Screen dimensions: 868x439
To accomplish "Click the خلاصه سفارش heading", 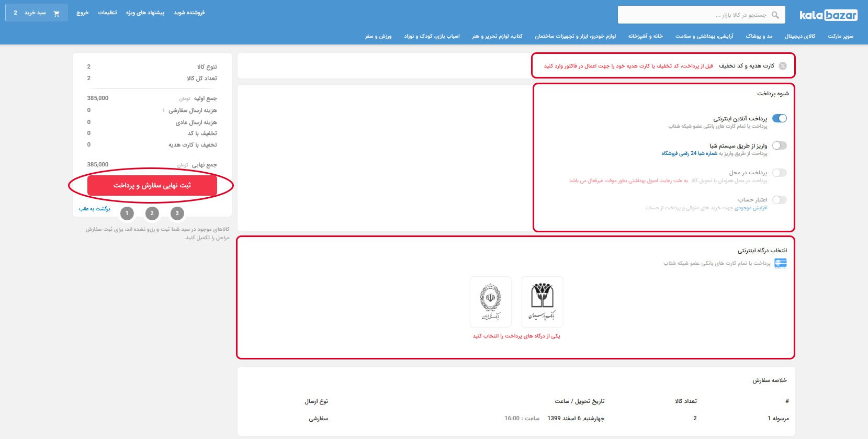I will (770, 380).
